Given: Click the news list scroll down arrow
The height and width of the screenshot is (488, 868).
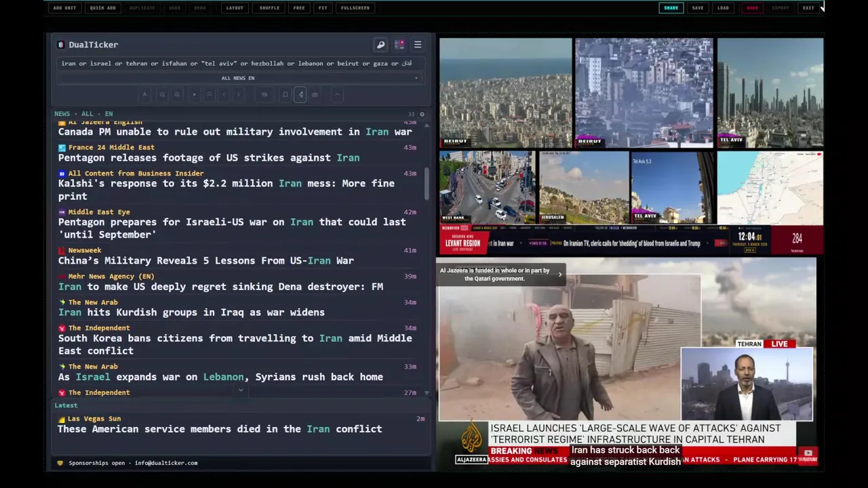Looking at the screenshot, I should [427, 393].
